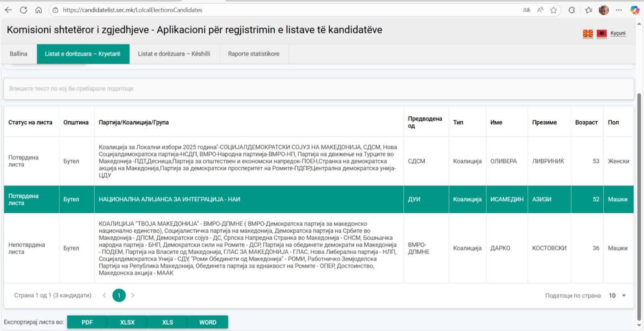
Task: Click the ВМРО-ДПМНЕ led-by cell
Action: [426, 248]
